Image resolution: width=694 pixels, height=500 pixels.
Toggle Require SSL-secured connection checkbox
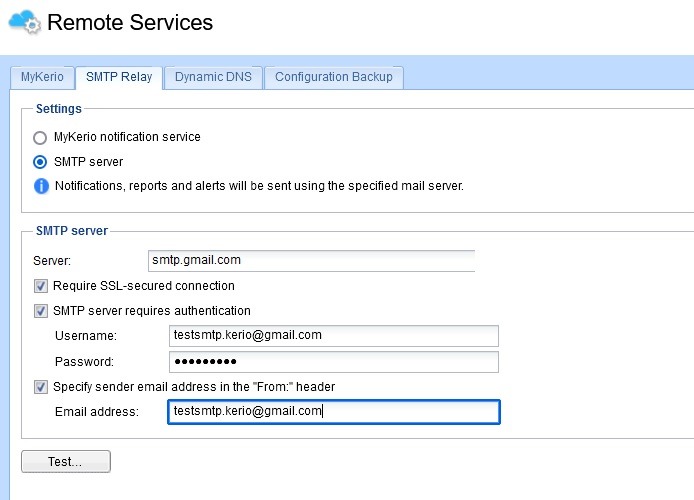41,286
